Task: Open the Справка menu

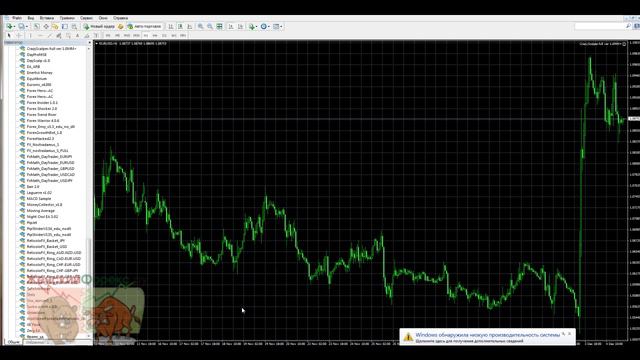Action: 120,18
